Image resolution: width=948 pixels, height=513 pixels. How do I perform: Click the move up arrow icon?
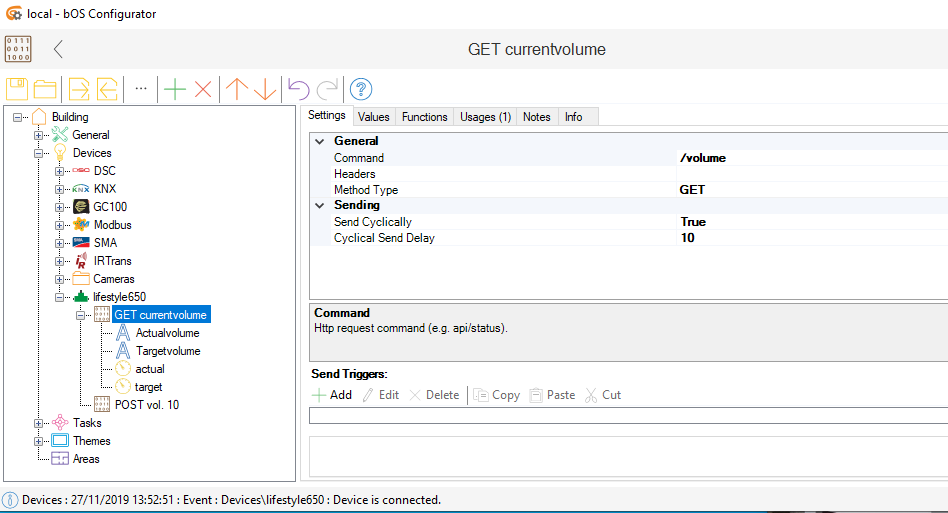[236, 89]
